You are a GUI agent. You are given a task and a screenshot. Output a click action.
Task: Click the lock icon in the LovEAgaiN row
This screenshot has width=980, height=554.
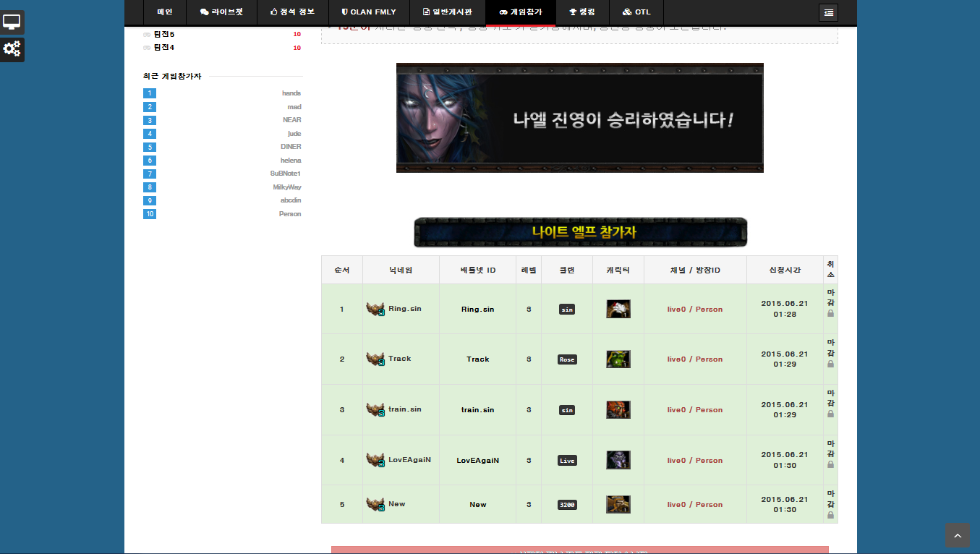click(830, 465)
